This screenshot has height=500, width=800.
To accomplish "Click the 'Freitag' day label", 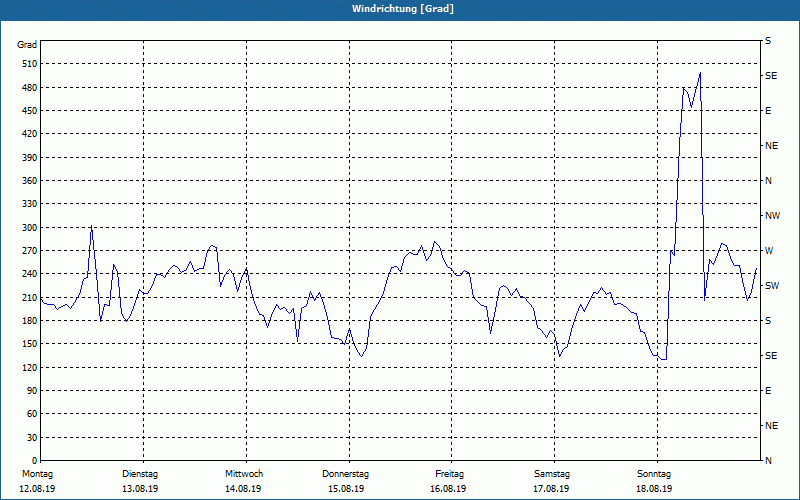I will (x=449, y=474).
